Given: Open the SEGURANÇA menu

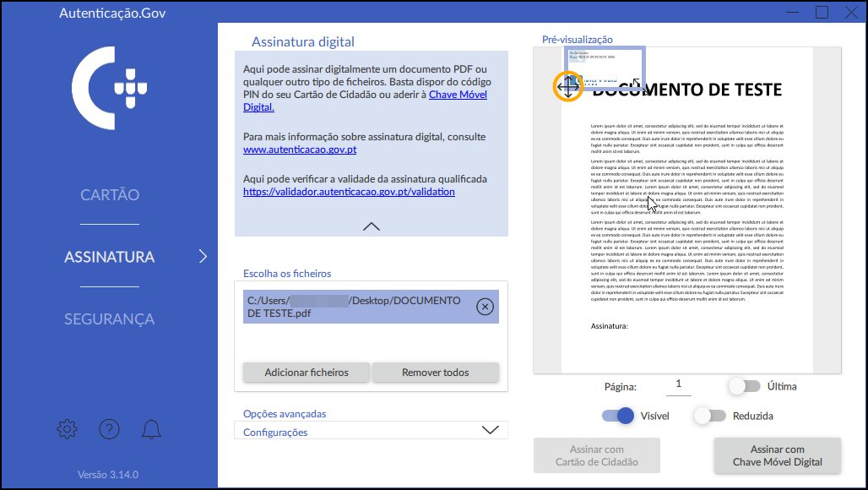Looking at the screenshot, I should tap(110, 319).
